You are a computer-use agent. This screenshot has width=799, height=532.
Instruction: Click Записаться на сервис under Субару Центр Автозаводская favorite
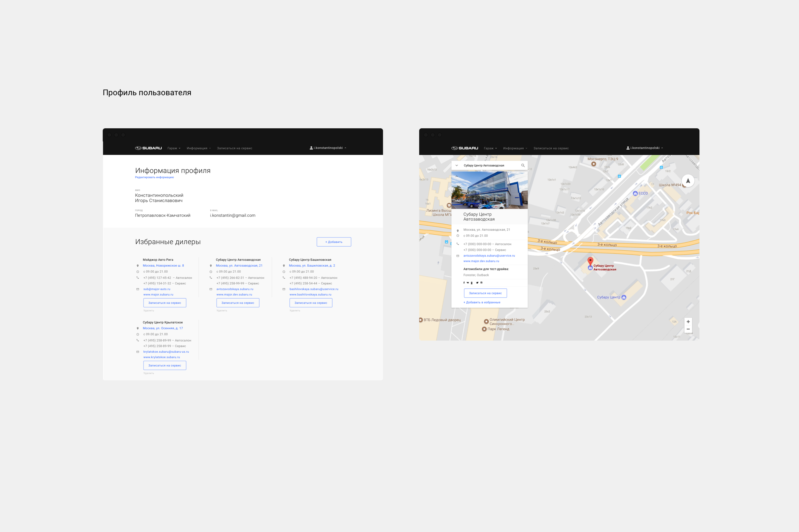(x=238, y=303)
